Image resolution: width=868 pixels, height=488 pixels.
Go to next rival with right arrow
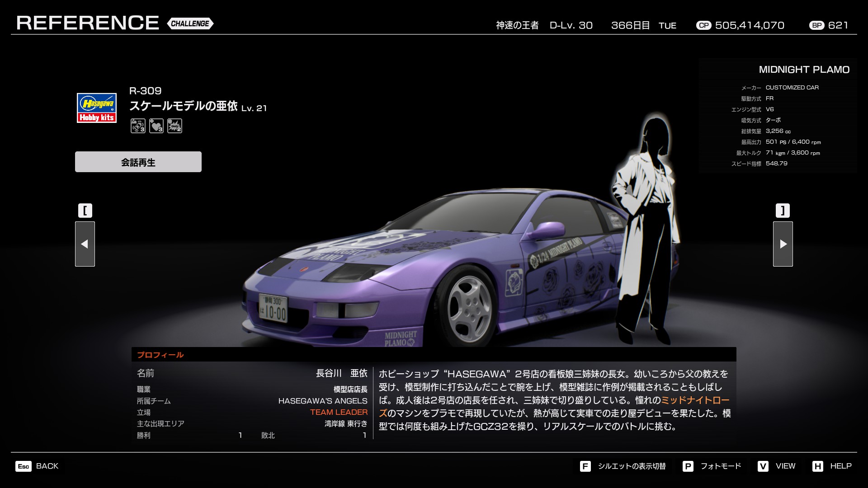[783, 244]
